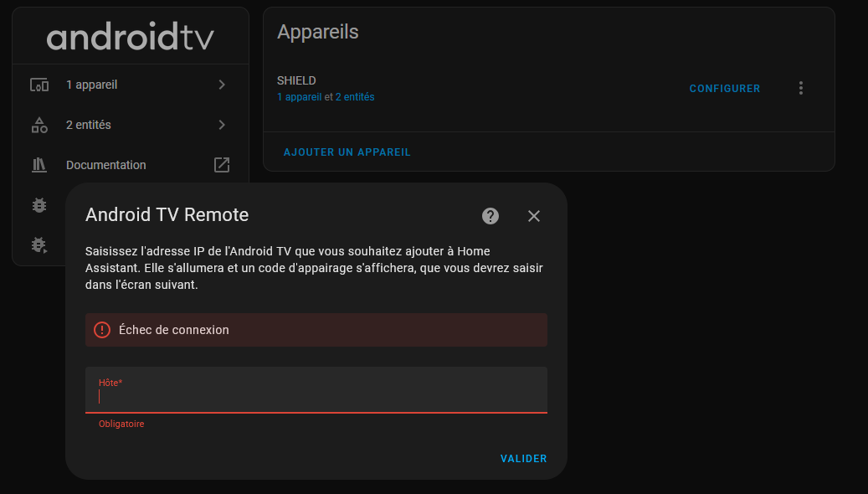The width and height of the screenshot is (868, 494).
Task: Open the blue 1 appareil link under SHIELD
Action: pyautogui.click(x=299, y=97)
